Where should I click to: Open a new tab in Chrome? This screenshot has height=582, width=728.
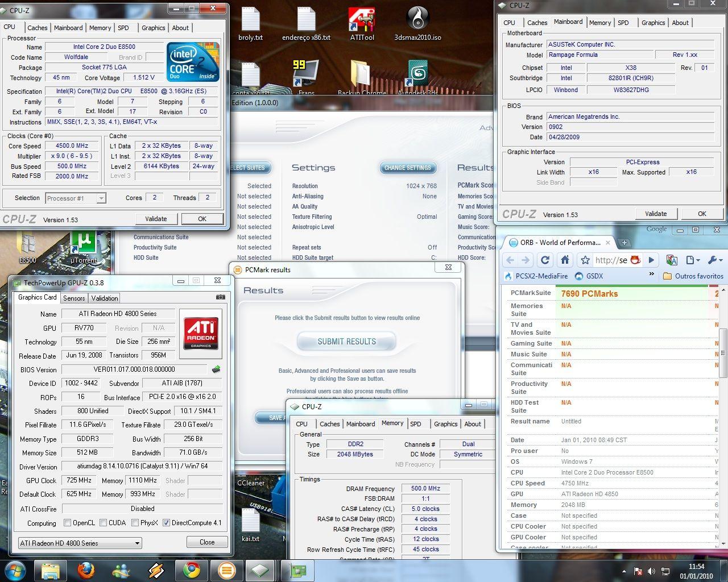624,243
